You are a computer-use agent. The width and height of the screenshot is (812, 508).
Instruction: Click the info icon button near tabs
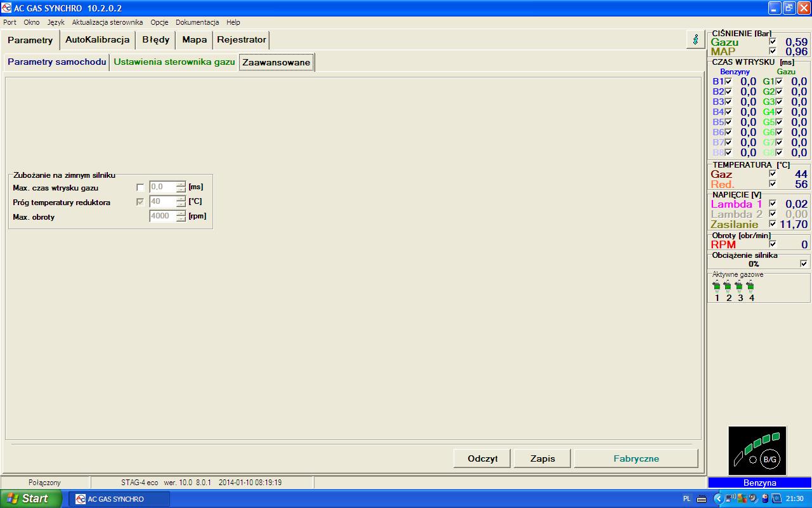695,39
